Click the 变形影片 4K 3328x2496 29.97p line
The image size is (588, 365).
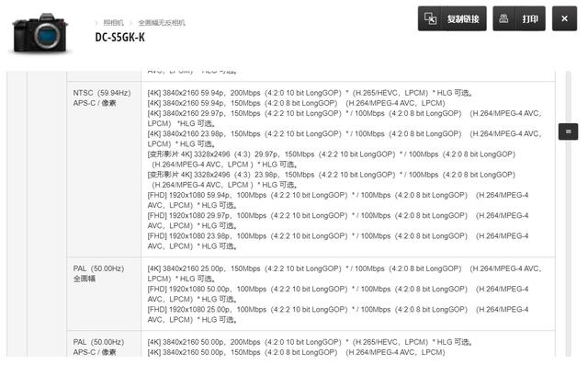pyautogui.click(x=332, y=159)
